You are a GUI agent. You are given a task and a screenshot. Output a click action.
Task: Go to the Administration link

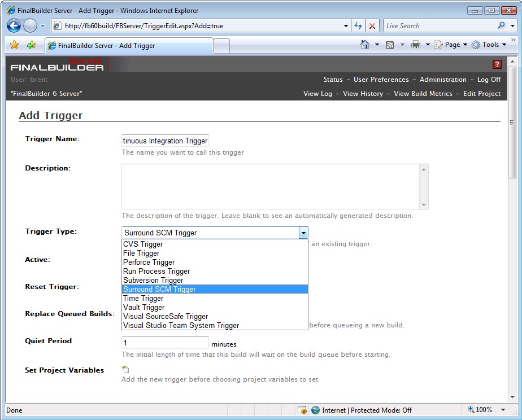443,80
